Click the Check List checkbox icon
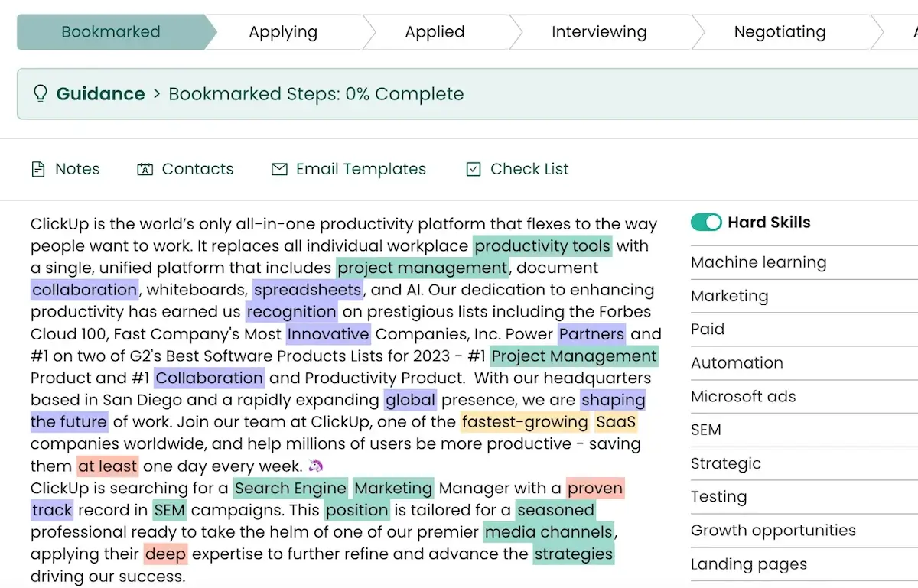The image size is (918, 588). [474, 169]
